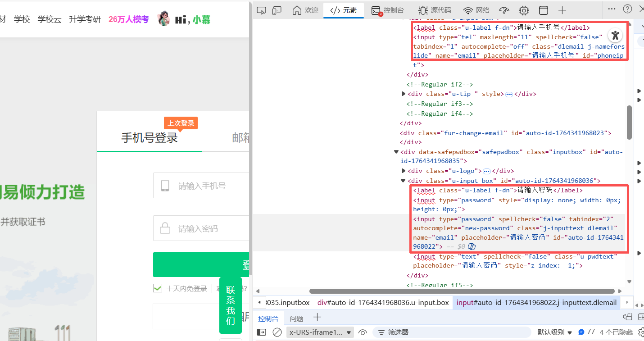This screenshot has height=341, width=644.
Task: Select the Regular if3 comment line
Action: click(440, 104)
